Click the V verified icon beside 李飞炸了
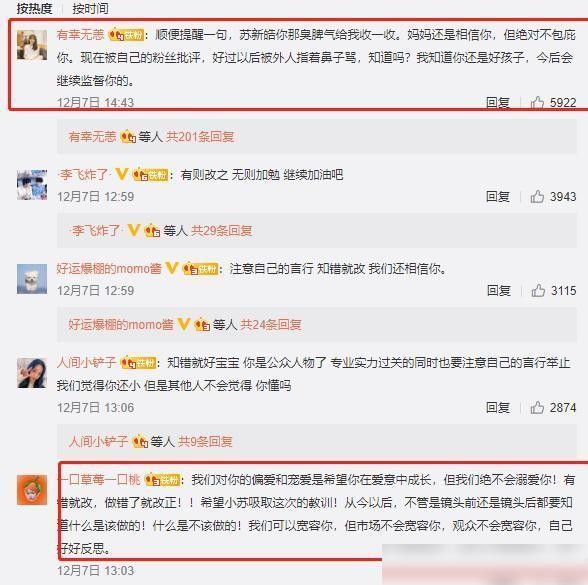 tap(121, 174)
